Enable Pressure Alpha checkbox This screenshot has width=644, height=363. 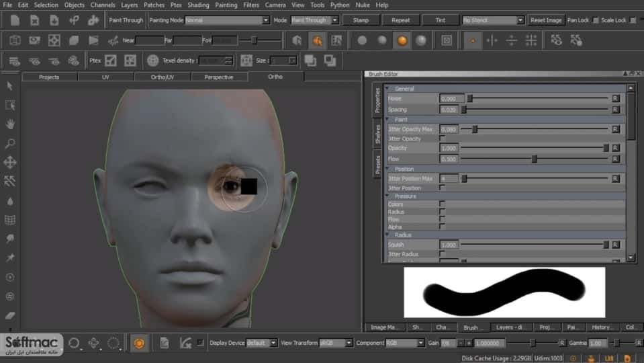coord(443,227)
